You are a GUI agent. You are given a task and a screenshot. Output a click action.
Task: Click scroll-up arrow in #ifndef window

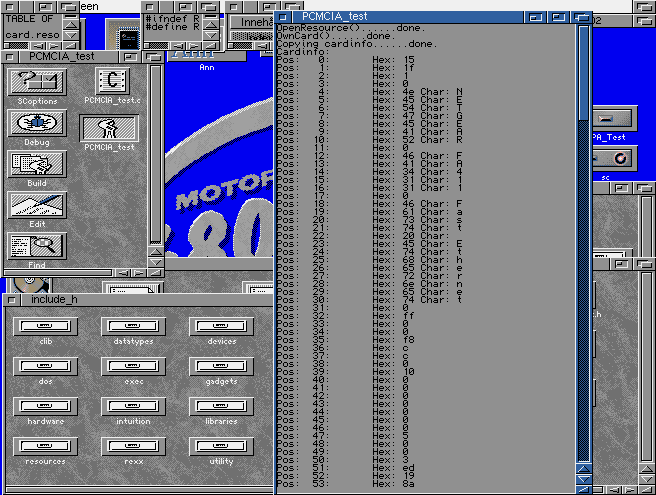click(x=210, y=25)
